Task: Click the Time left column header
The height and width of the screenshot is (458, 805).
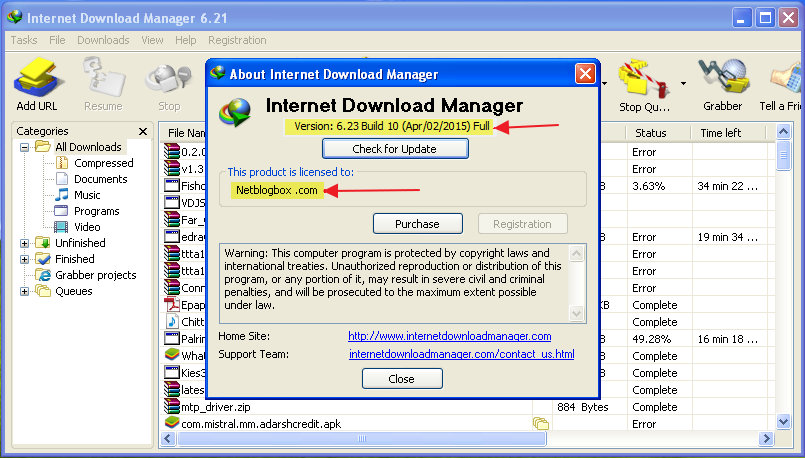Action: pos(720,133)
